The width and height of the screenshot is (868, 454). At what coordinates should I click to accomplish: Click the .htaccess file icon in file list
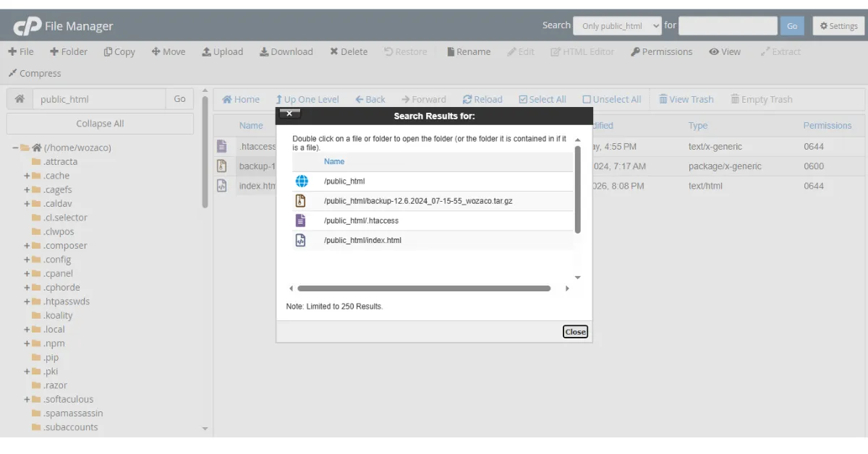tap(222, 146)
